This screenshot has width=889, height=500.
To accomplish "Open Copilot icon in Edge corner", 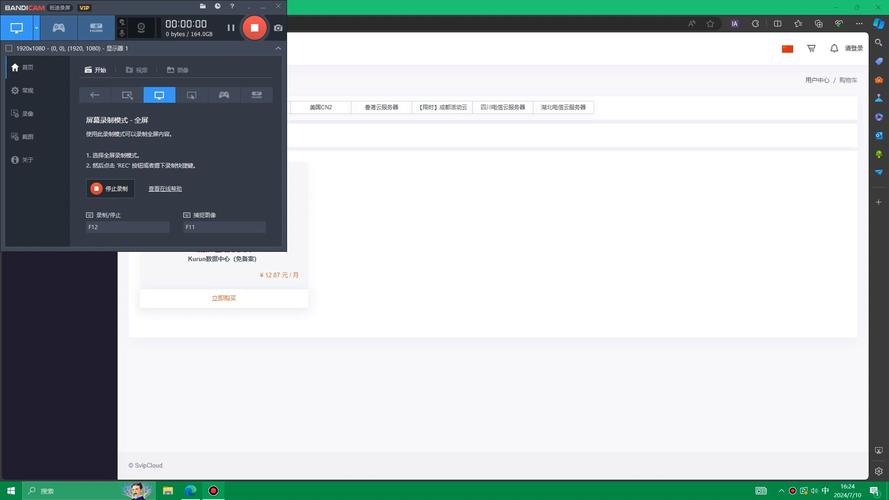I will [879, 23].
